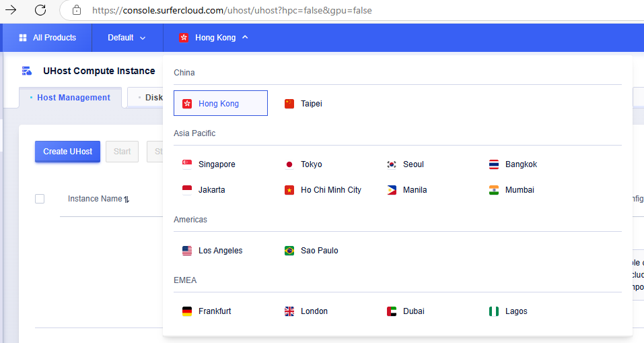Open All Products menu

tap(48, 38)
